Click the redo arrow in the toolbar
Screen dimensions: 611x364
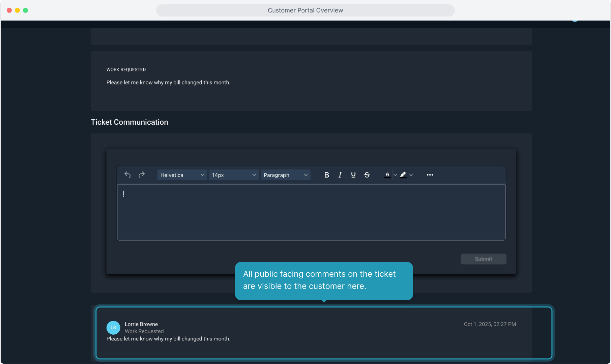[x=142, y=175]
